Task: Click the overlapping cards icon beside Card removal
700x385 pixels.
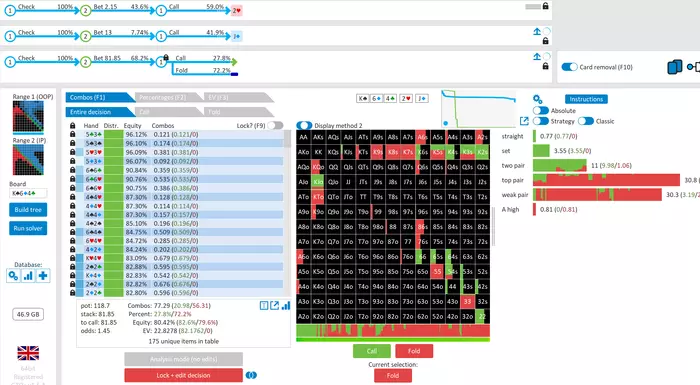Action: (675, 67)
